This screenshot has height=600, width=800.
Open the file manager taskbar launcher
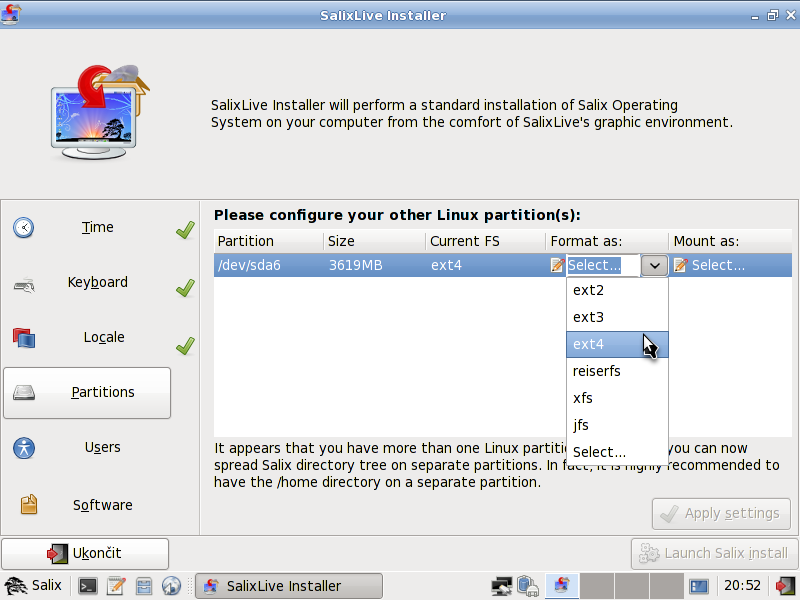coord(144,586)
